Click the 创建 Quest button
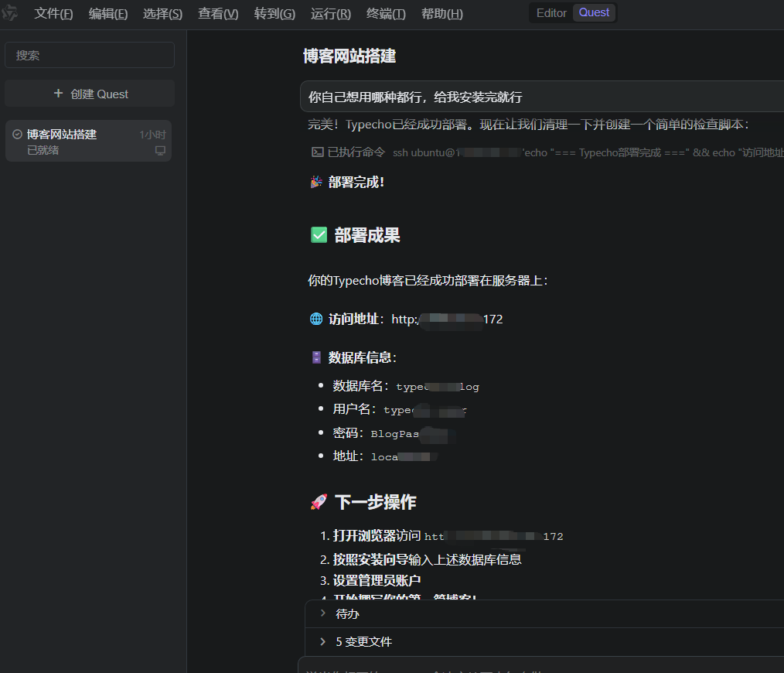This screenshot has width=784, height=673. pos(90,94)
